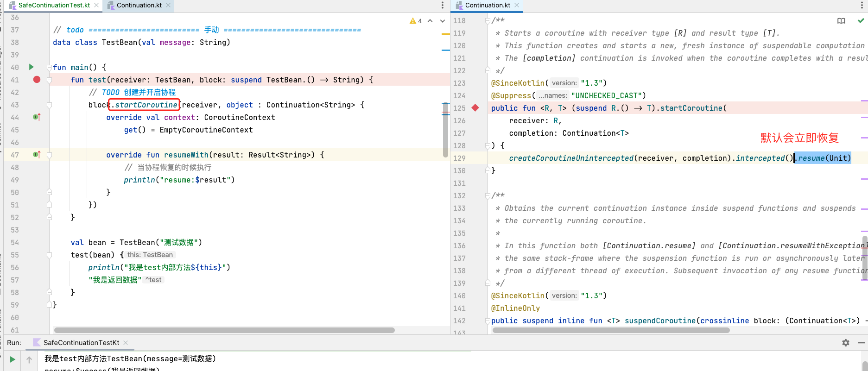Select right pane Continuation.kt tab

tap(488, 5)
